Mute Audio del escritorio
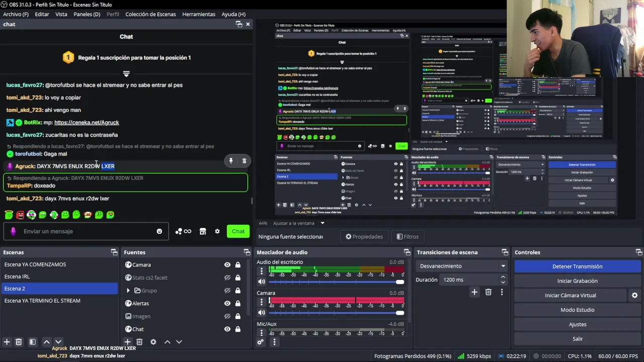644x362 pixels. (261, 282)
